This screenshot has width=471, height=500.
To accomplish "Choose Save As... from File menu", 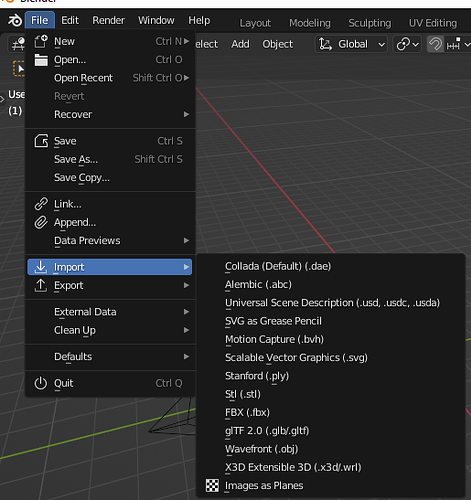I will (110, 159).
